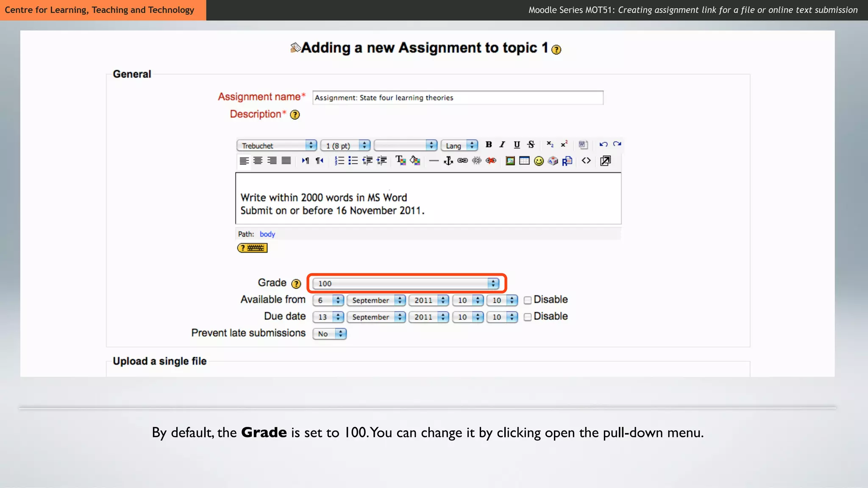Open Prevent late submissions dropdown
Screen dimensions: 868x488
pyautogui.click(x=329, y=334)
